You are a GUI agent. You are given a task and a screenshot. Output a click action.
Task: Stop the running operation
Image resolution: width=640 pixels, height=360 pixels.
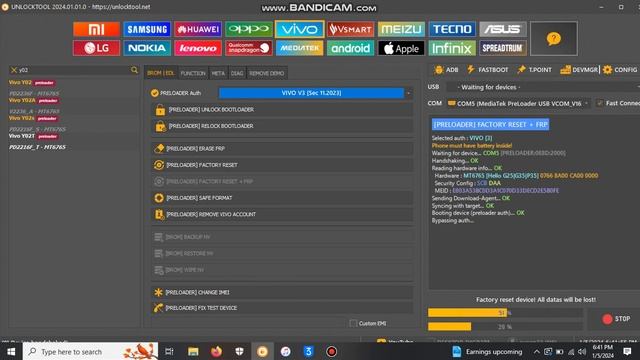point(616,319)
